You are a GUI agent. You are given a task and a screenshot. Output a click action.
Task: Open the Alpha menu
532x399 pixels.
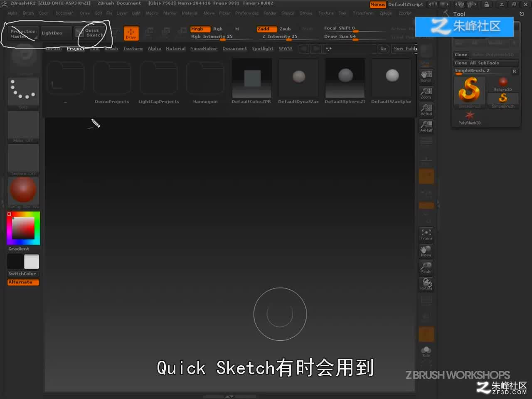[12, 13]
